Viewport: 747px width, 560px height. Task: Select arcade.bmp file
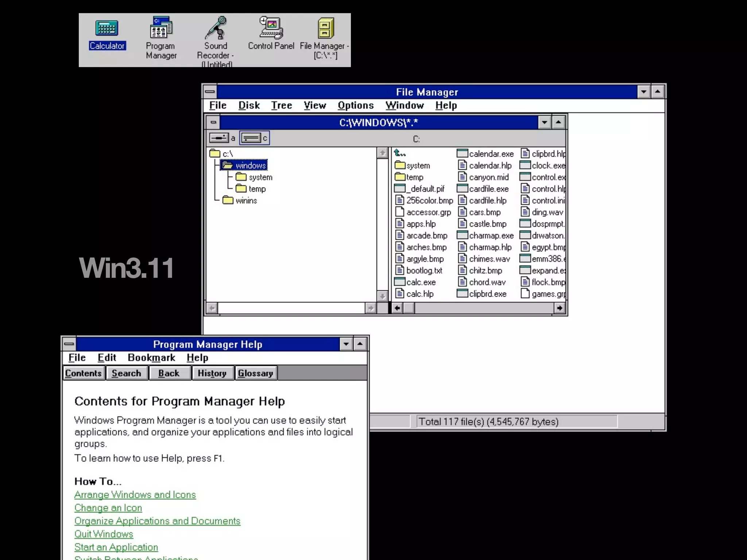click(422, 236)
